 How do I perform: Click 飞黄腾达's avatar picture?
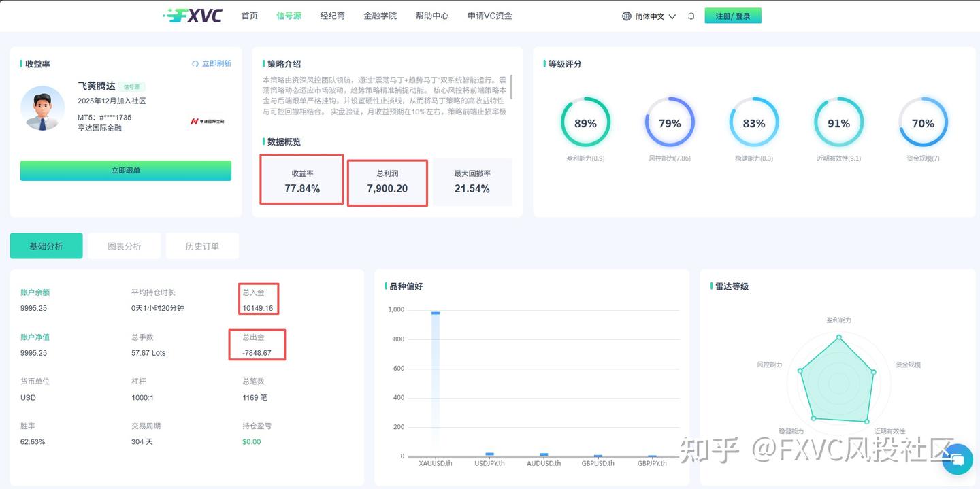tap(42, 109)
